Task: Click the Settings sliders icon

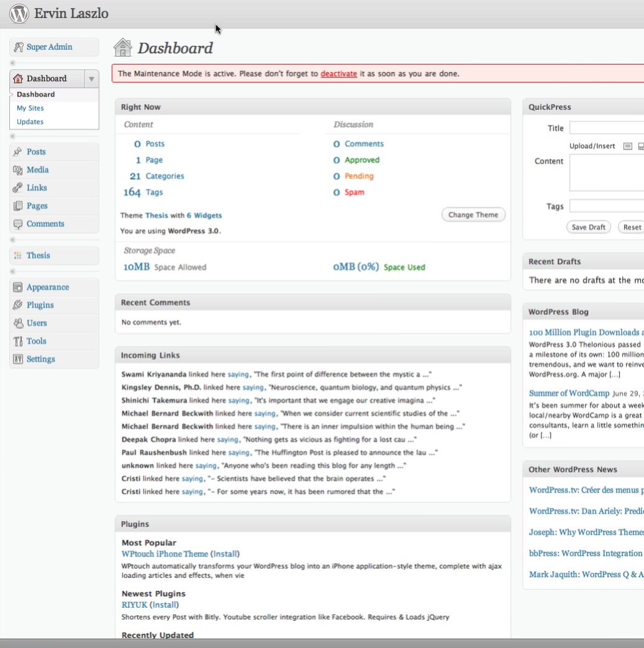Action: (x=17, y=359)
